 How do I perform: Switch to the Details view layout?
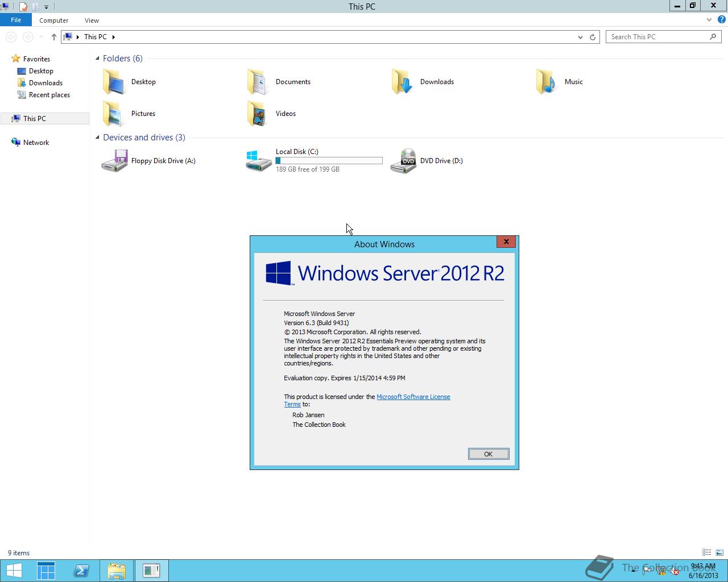point(706,552)
